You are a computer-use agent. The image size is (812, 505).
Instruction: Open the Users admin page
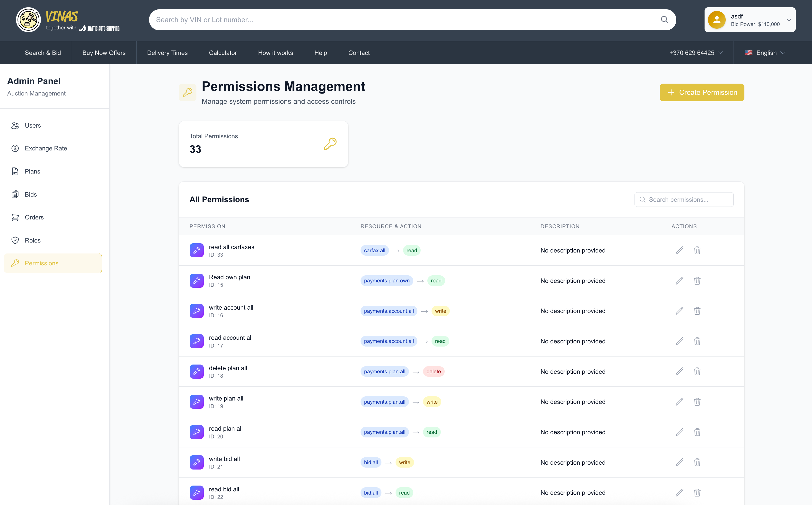pos(33,126)
